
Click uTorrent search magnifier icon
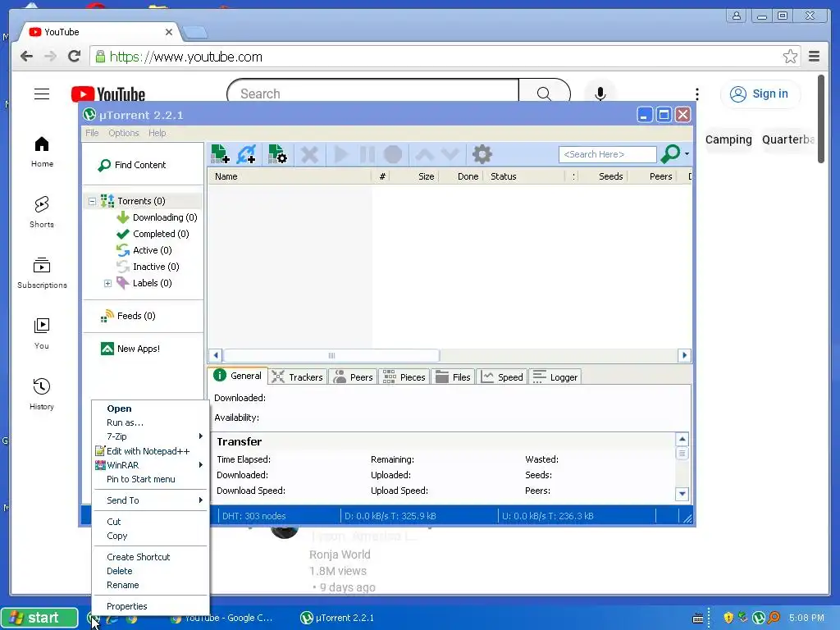point(669,154)
